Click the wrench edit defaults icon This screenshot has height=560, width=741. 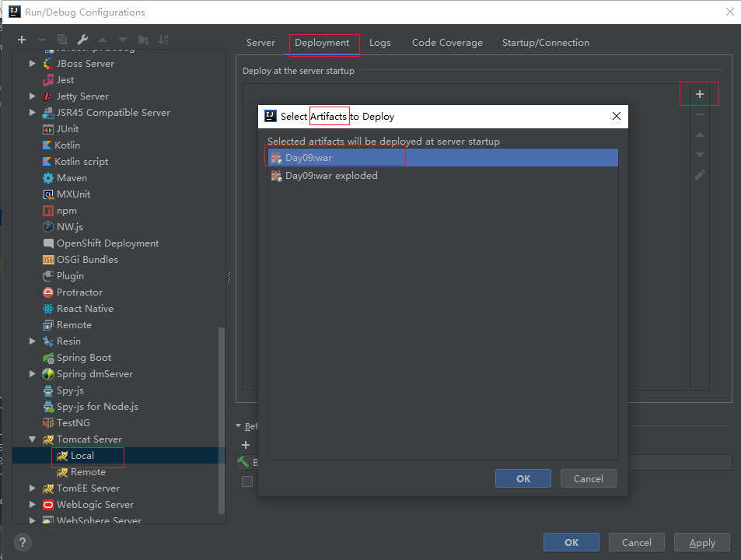[x=82, y=40]
